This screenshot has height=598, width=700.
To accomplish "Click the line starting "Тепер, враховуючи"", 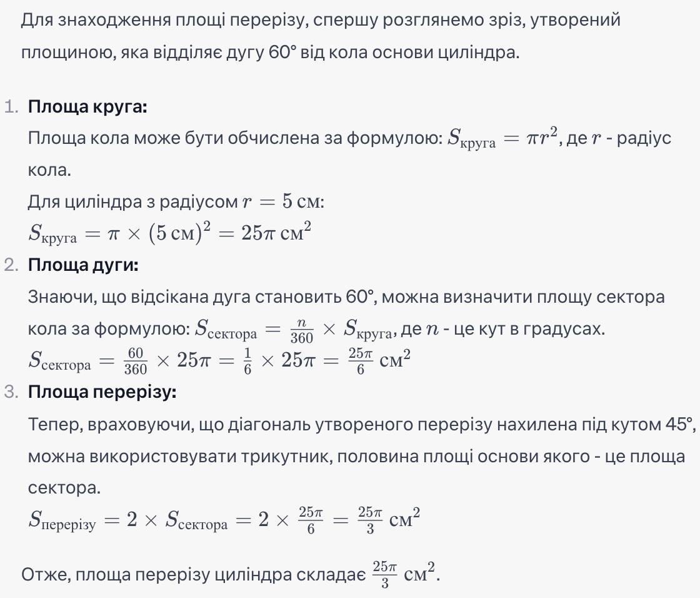I will click(362, 424).
